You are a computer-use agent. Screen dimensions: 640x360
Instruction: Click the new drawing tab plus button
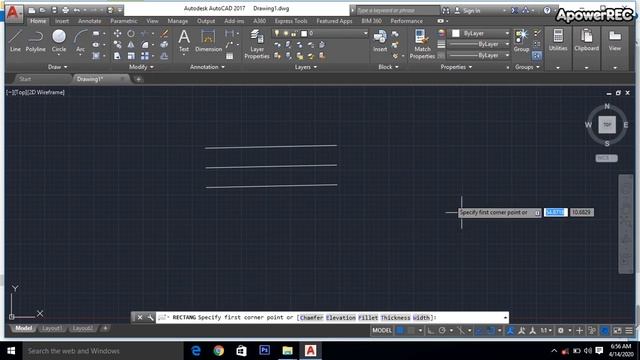(138, 79)
